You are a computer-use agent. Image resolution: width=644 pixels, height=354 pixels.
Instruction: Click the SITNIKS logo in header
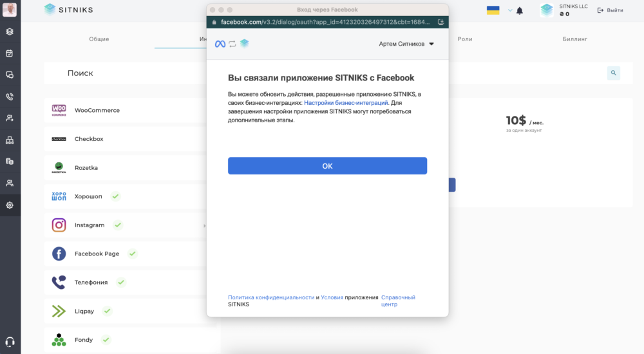(69, 10)
